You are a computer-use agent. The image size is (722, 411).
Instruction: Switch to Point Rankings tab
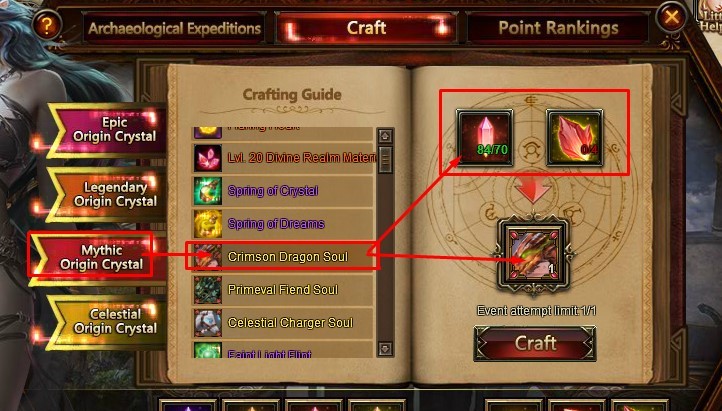tap(558, 28)
